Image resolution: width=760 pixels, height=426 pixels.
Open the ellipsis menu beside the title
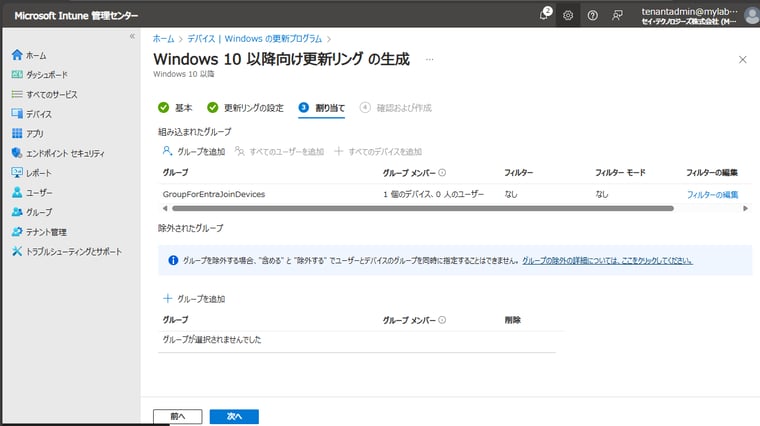(429, 60)
